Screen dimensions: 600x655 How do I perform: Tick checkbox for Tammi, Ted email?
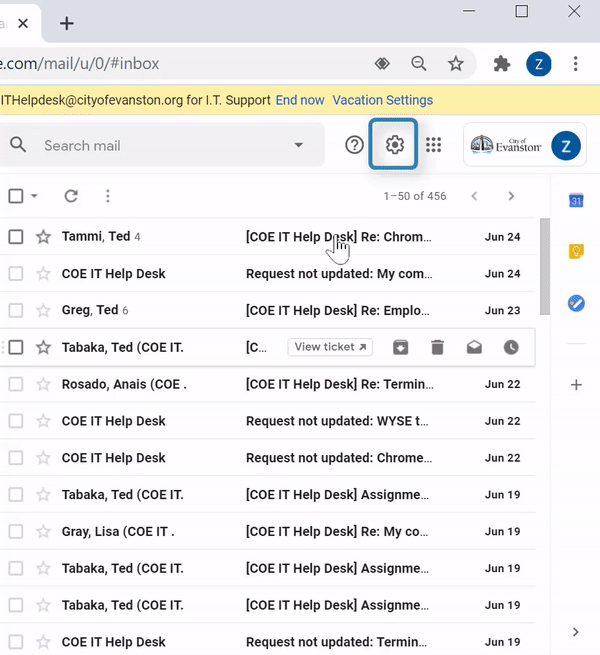(x=16, y=237)
